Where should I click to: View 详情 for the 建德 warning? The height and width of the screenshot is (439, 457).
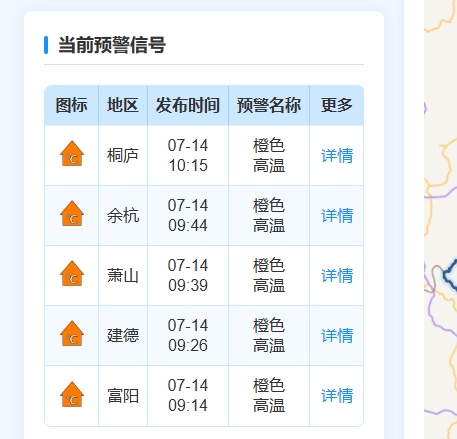[337, 336]
